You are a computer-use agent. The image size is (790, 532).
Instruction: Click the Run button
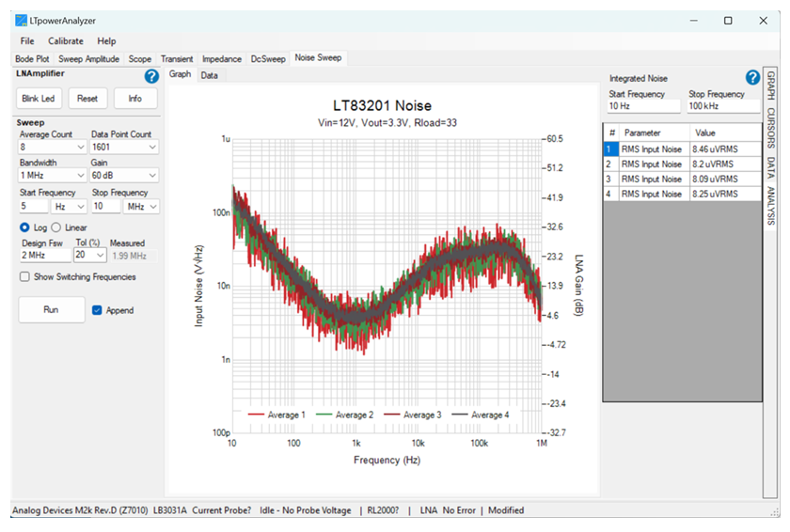[x=51, y=309]
